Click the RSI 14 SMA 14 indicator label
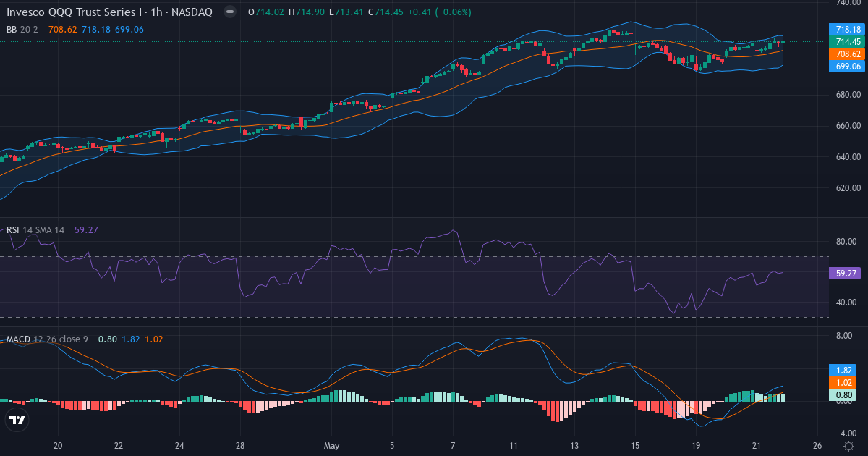 pyautogui.click(x=36, y=230)
